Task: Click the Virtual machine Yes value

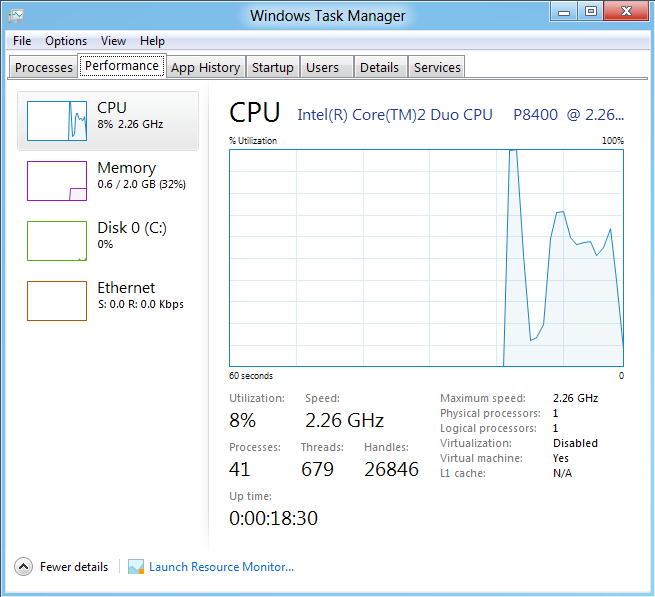Action: [x=561, y=458]
